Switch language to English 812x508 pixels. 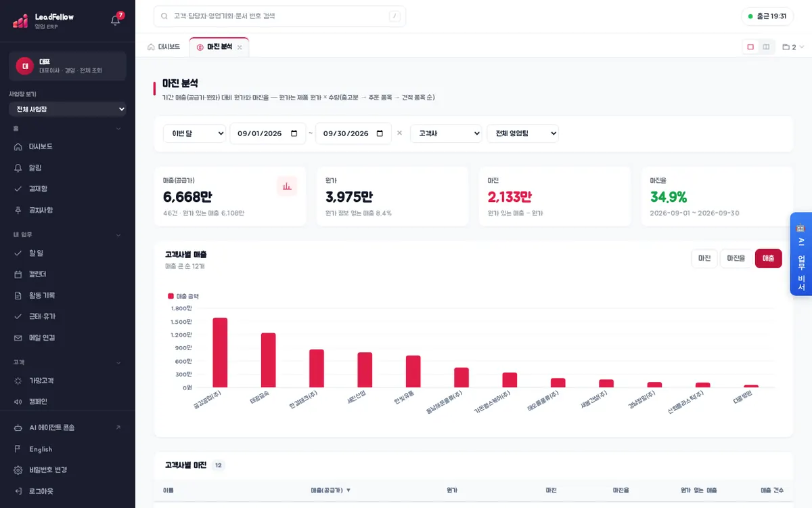coord(68,449)
